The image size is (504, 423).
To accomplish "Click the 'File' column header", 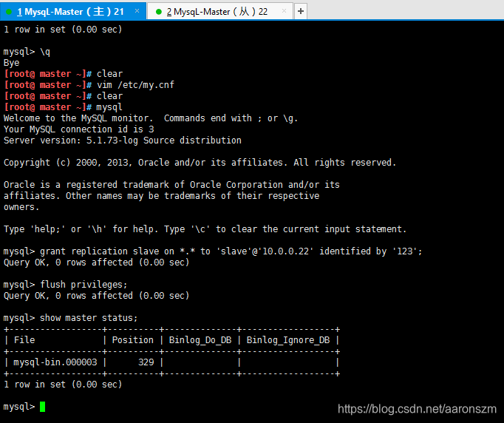I will (x=24, y=340).
